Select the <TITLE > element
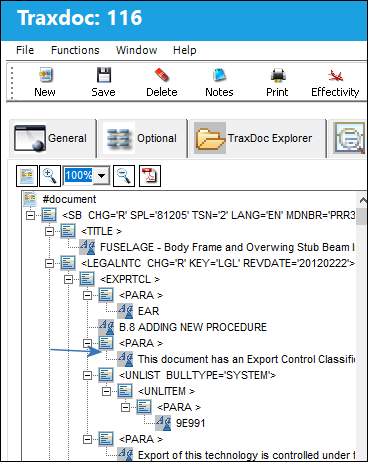 [x=101, y=231]
